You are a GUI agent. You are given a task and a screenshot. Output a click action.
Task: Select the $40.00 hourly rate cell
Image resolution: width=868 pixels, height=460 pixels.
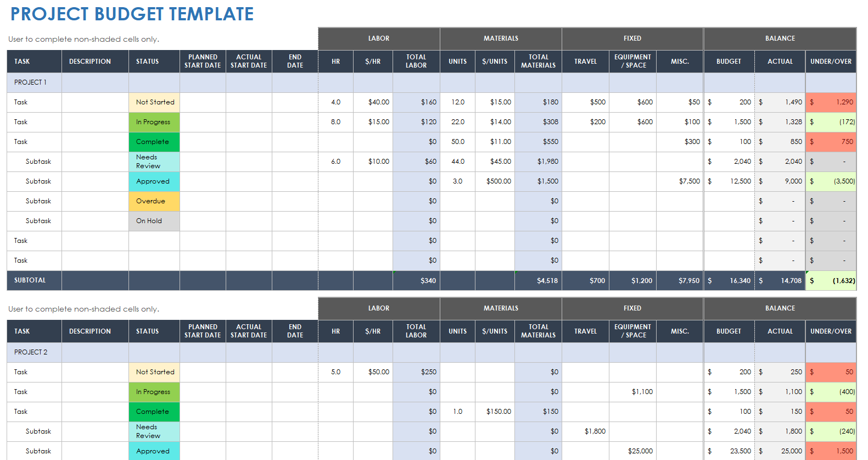coord(373,102)
